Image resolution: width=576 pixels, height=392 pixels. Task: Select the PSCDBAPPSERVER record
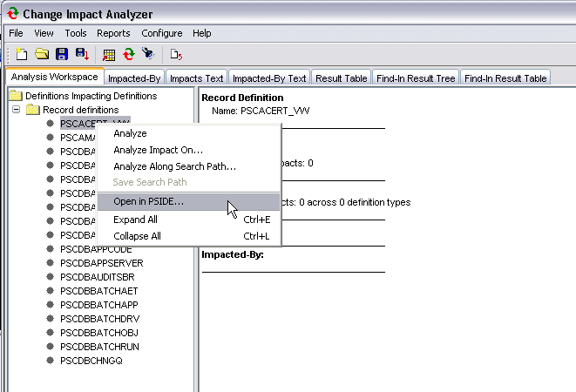pyautogui.click(x=102, y=263)
